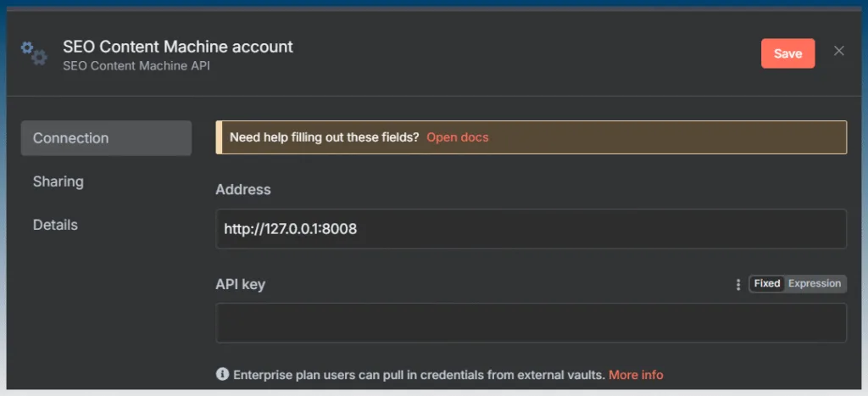This screenshot has height=396, width=868.
Task: Close the credential dialog with the X
Action: pyautogui.click(x=838, y=51)
